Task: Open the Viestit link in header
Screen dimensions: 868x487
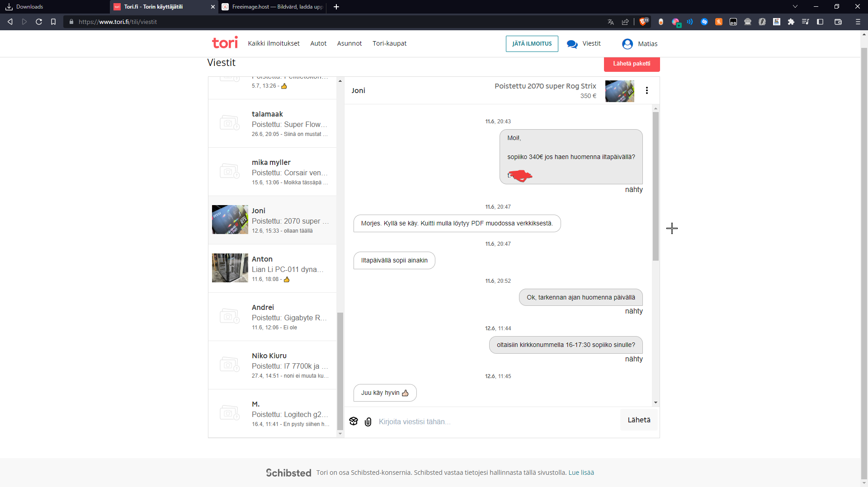Action: [591, 43]
